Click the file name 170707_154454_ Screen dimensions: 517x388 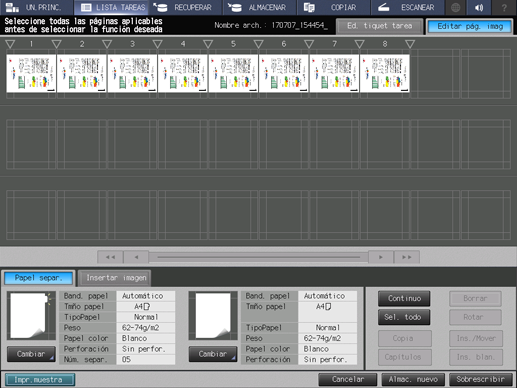click(x=299, y=25)
